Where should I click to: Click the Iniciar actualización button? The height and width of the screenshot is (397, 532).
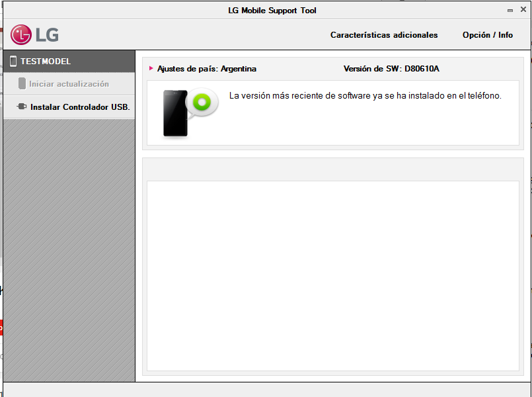69,84
